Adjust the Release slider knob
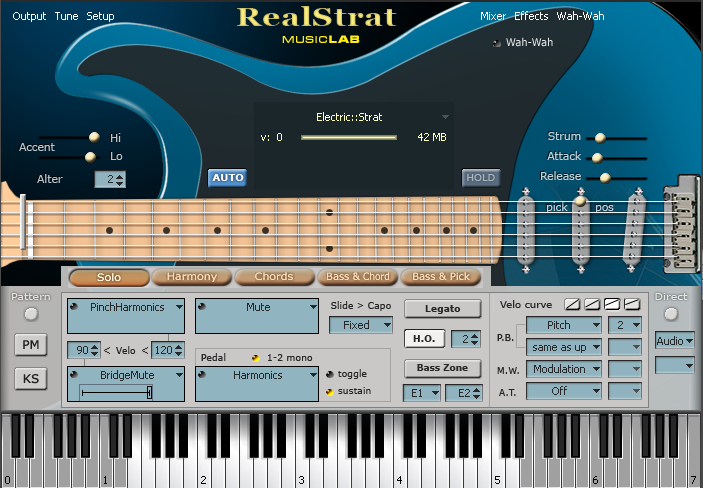The image size is (703, 488). coord(605,178)
